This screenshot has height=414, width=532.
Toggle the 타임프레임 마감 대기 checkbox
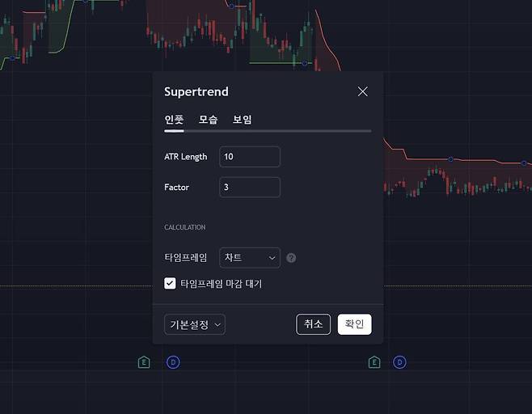click(170, 284)
